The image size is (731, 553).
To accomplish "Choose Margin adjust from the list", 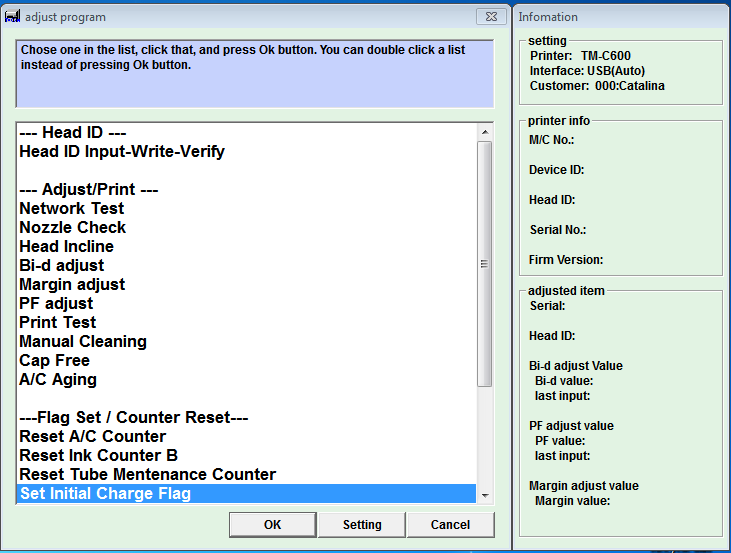I will click(72, 285).
